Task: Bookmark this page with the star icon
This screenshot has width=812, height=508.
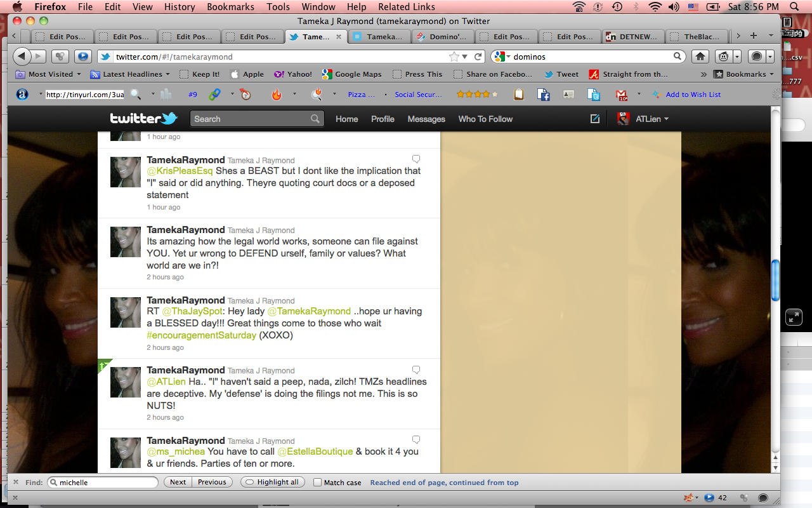Action: coord(454,57)
